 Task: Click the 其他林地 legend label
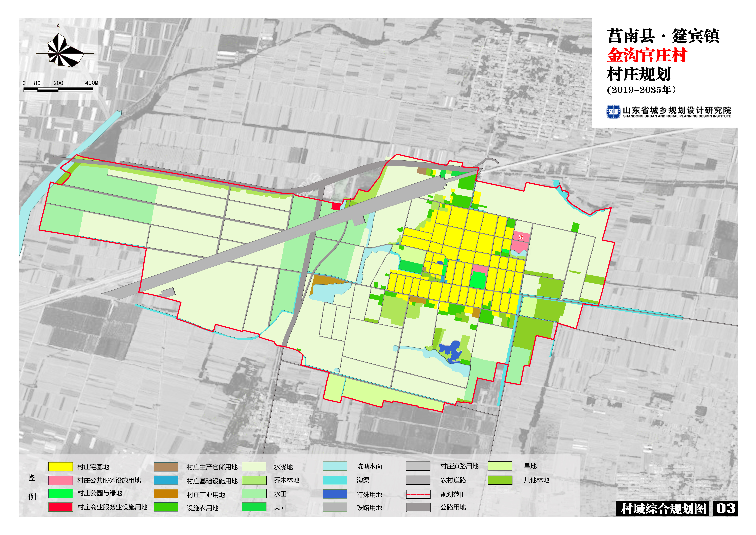[x=536, y=480]
